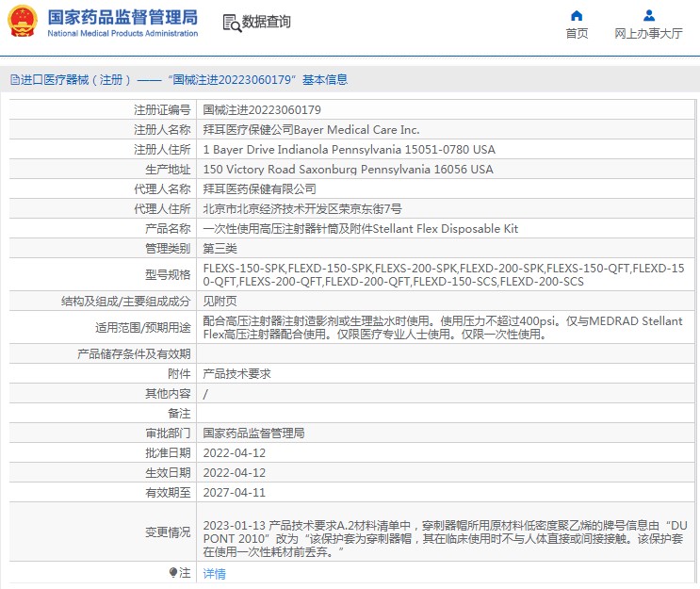Click the 型号规格 label
This screenshot has height=589, width=700.
pos(168,274)
